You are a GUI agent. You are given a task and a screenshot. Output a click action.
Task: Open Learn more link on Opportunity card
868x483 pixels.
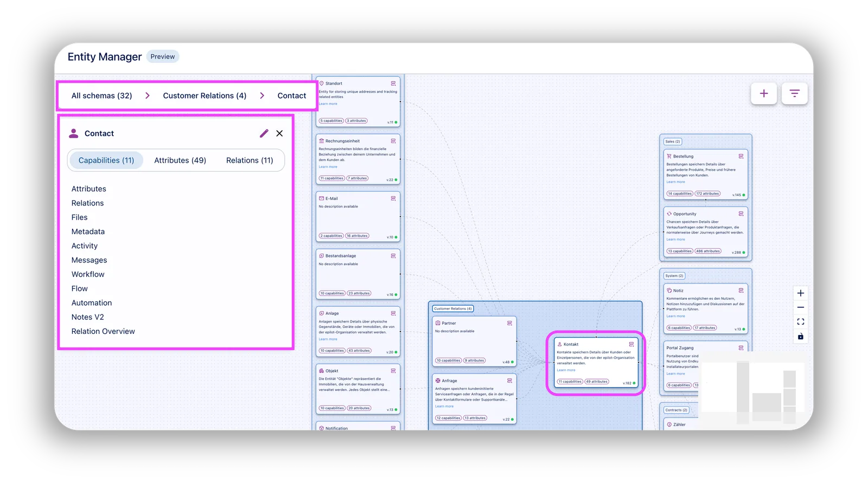(675, 239)
